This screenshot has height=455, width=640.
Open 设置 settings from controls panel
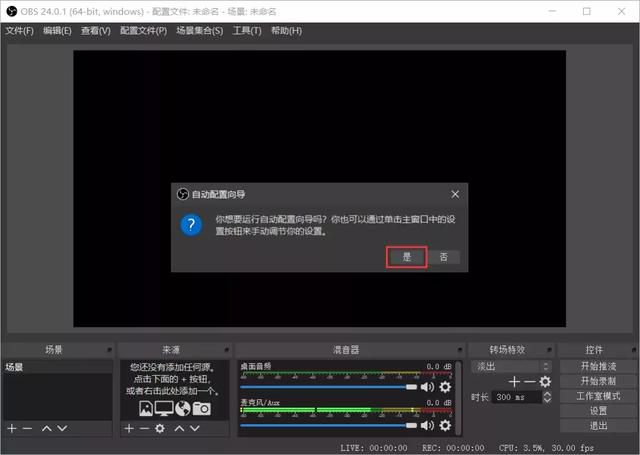[x=598, y=411]
